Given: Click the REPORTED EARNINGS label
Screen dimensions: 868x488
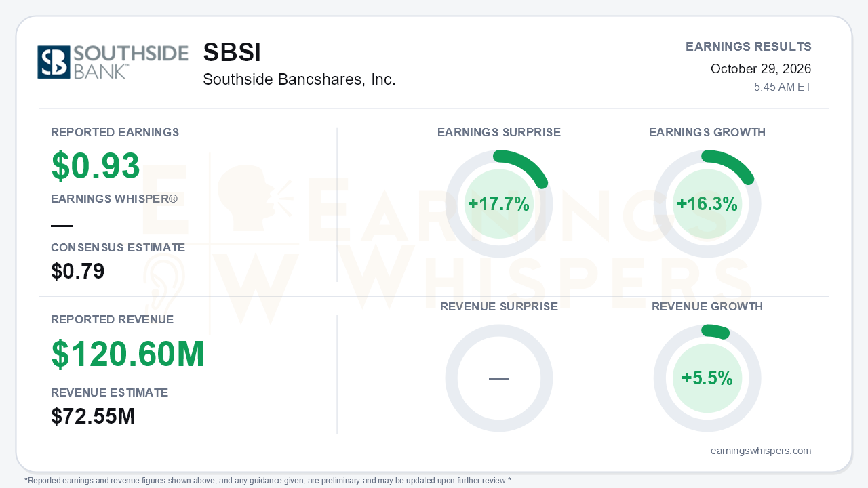Looking at the screenshot, I should tap(115, 132).
